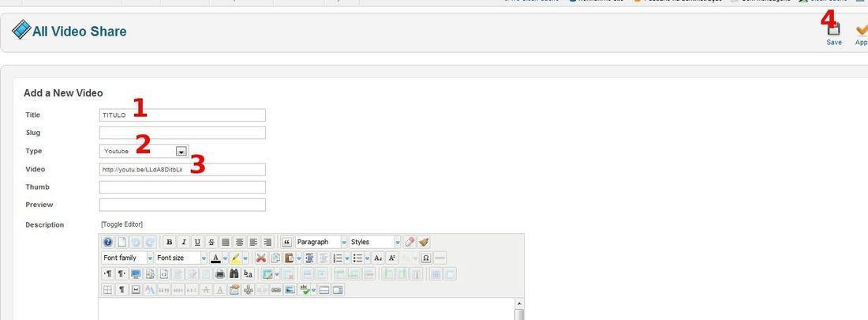Click the Print icon
Image resolution: width=868 pixels, height=320 pixels.
[x=220, y=274]
